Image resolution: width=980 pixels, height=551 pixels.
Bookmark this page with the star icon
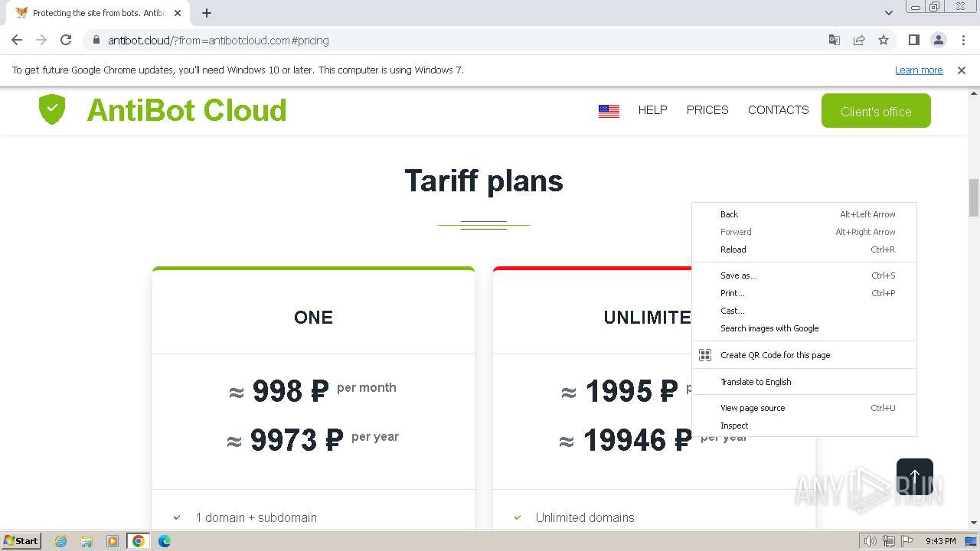(884, 40)
